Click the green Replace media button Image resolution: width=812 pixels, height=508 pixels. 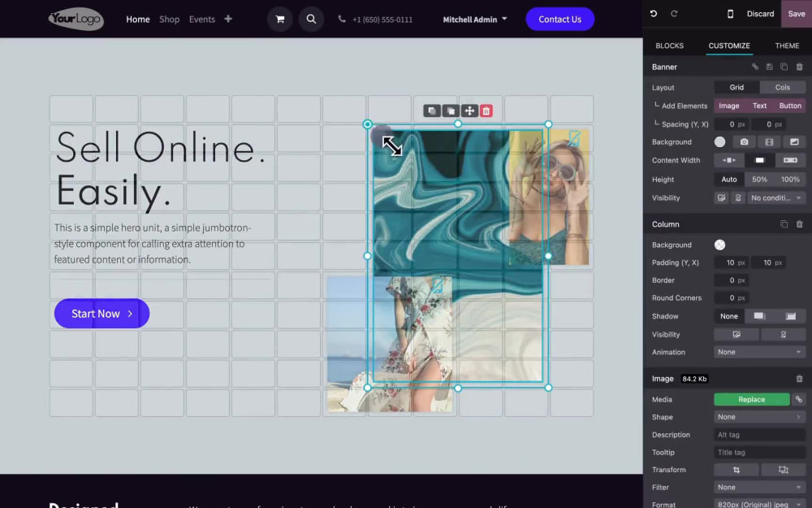751,399
